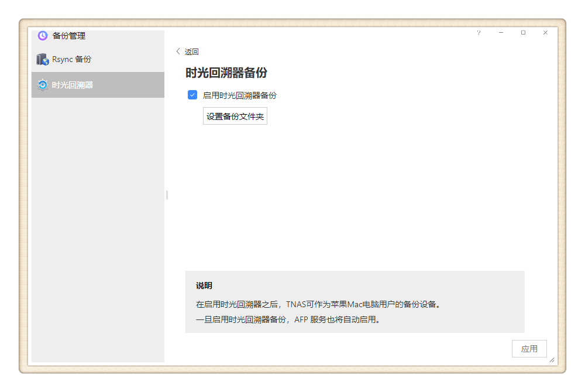Select 时光回溯器 sidebar item

point(98,85)
